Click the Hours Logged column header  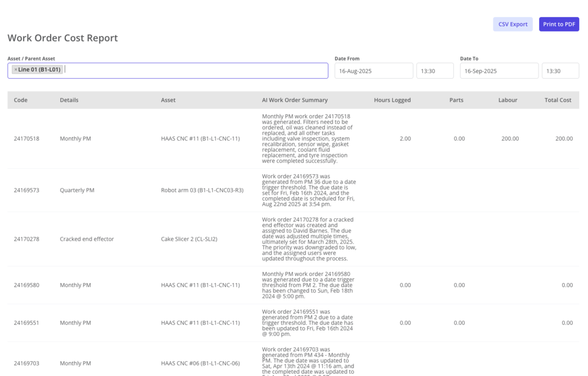tap(392, 100)
